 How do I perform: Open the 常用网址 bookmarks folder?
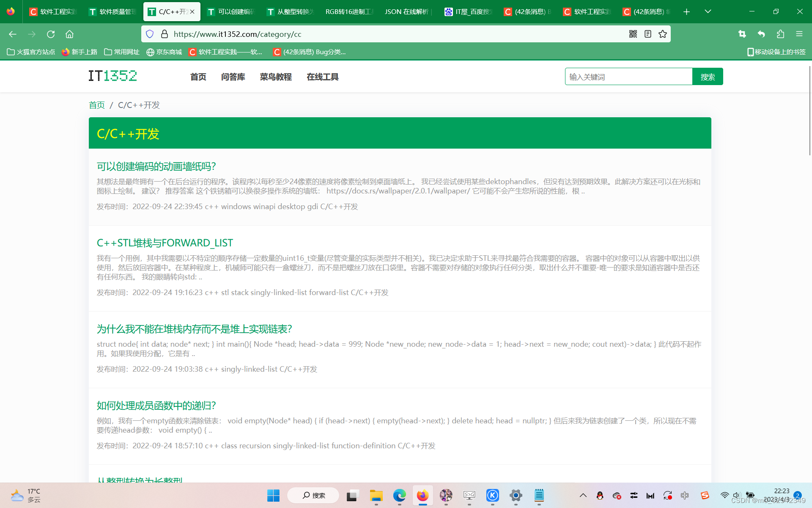pyautogui.click(x=122, y=52)
